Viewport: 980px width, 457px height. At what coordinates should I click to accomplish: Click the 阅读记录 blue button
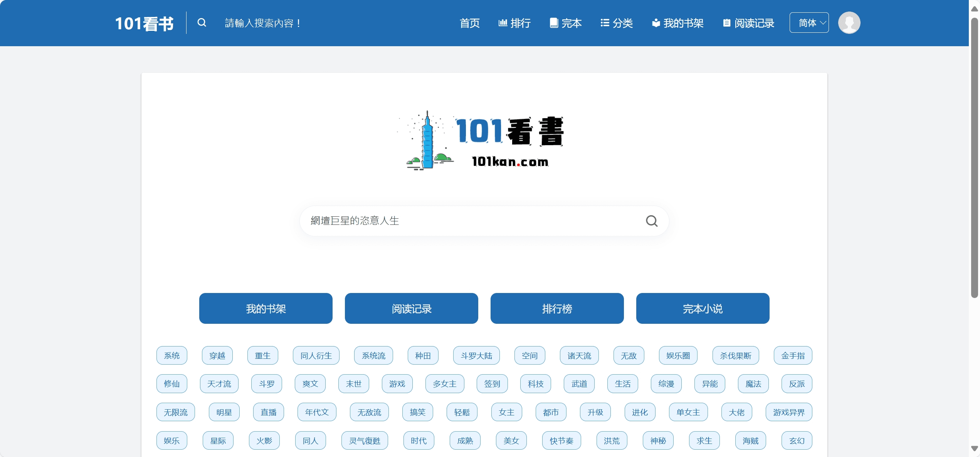coord(412,308)
